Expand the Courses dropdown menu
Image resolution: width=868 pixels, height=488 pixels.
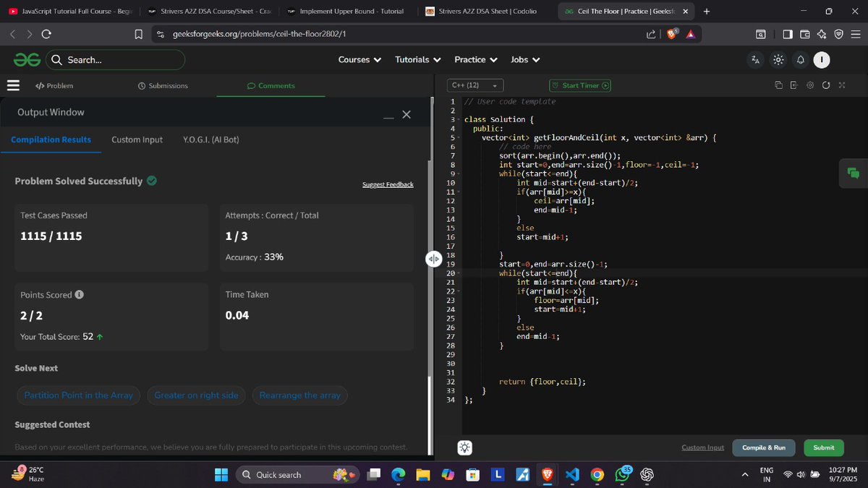pyautogui.click(x=359, y=59)
